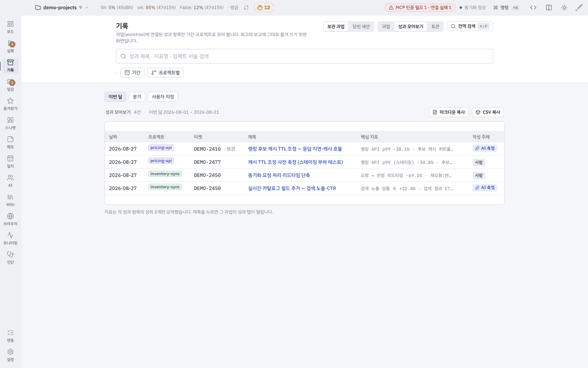Open 모니터링 activity icon in sidebar
The width and height of the screenshot is (588, 368).
point(10,239)
